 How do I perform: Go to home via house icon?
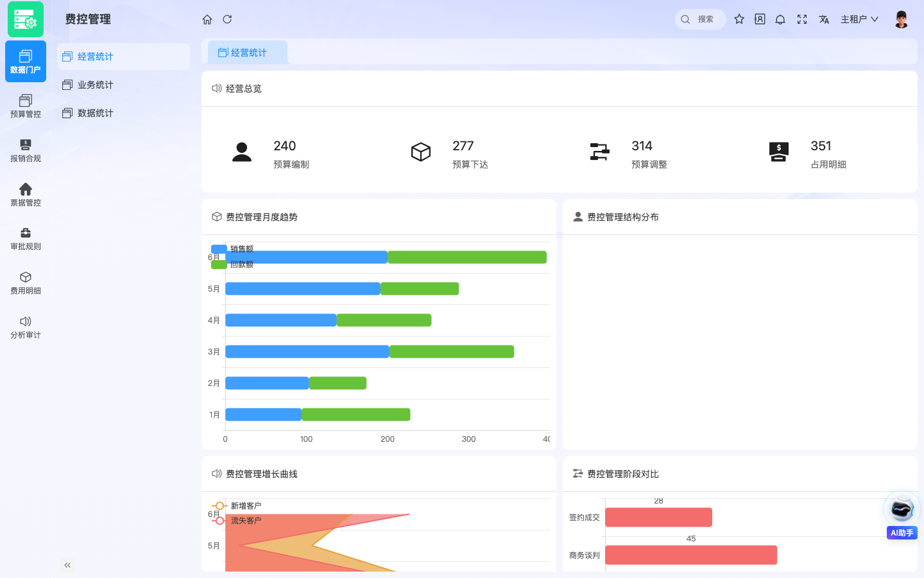(x=207, y=19)
